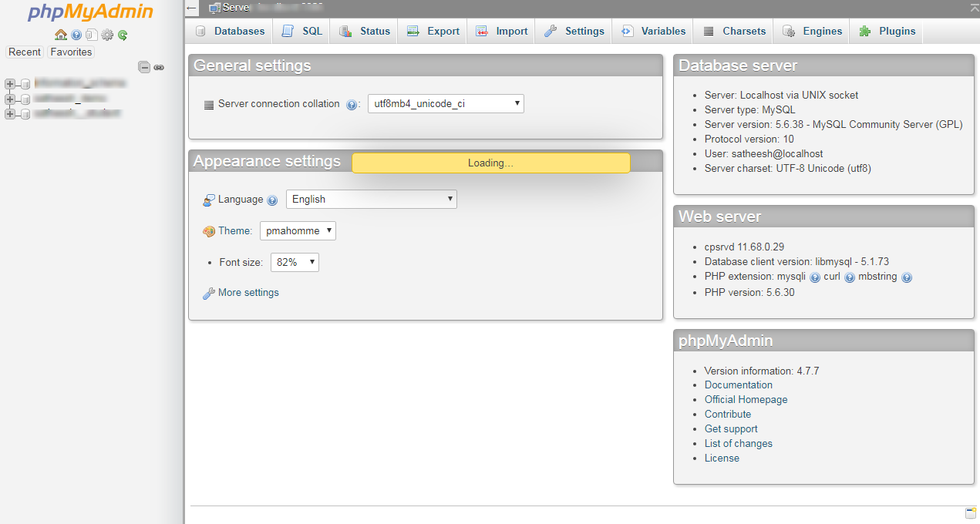Open the Font size dropdown showing 82%
The width and height of the screenshot is (980, 524).
pos(295,262)
